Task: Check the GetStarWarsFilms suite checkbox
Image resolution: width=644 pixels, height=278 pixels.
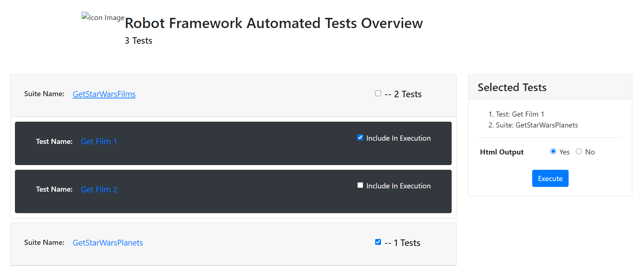Action: [378, 94]
